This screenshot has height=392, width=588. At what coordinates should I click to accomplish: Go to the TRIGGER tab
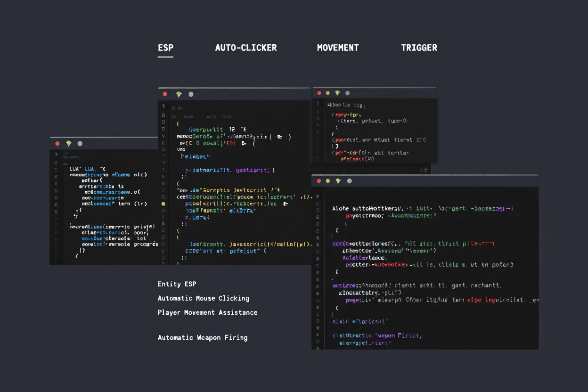click(x=419, y=48)
